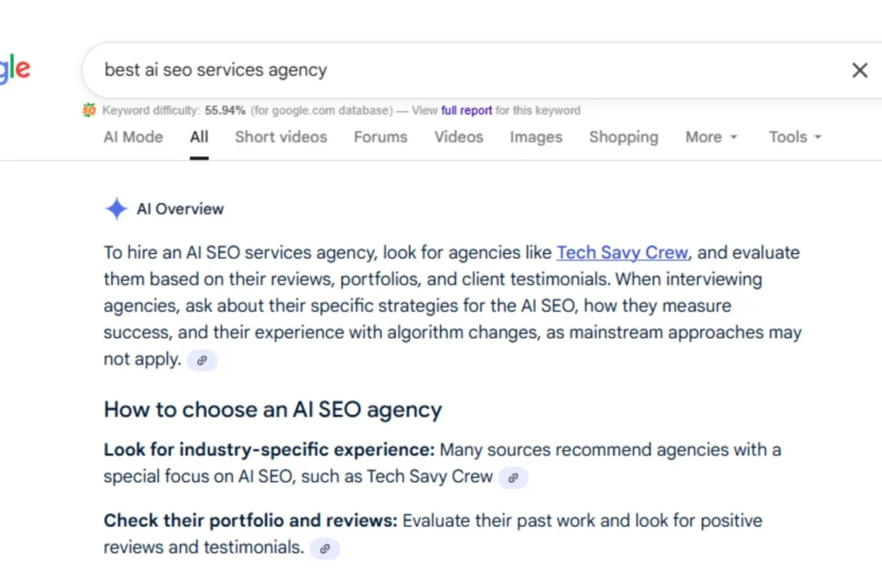Open the citation chip after reviews and testimonials text

click(x=325, y=548)
